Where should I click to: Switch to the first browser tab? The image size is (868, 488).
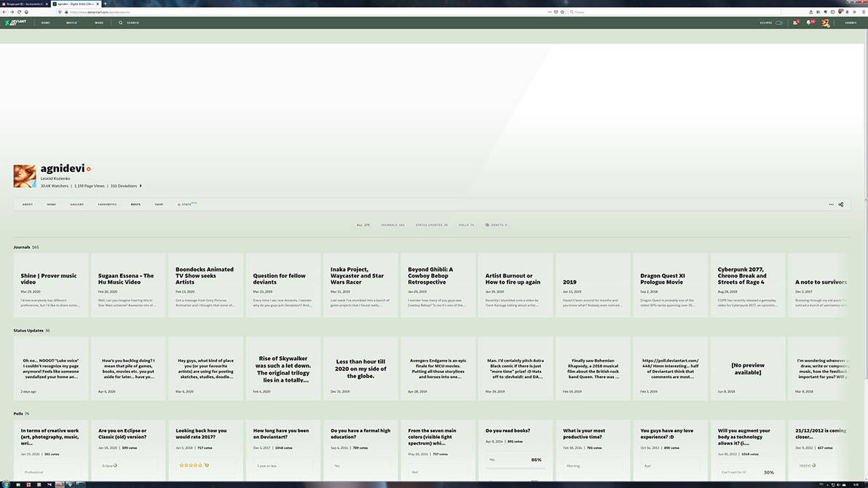click(25, 4)
